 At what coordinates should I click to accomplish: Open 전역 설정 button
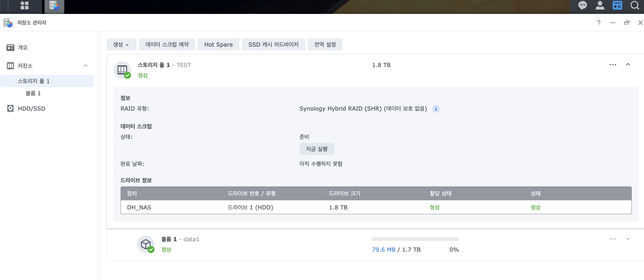pyautogui.click(x=325, y=45)
